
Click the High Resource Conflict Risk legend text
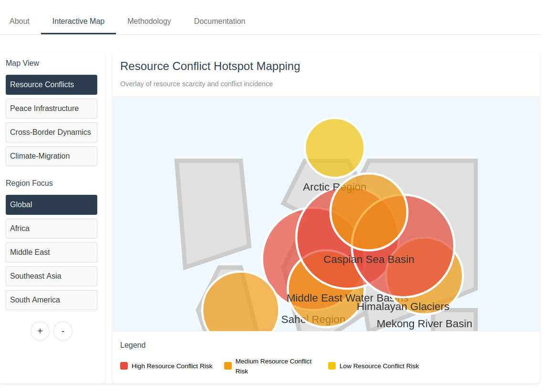click(172, 366)
